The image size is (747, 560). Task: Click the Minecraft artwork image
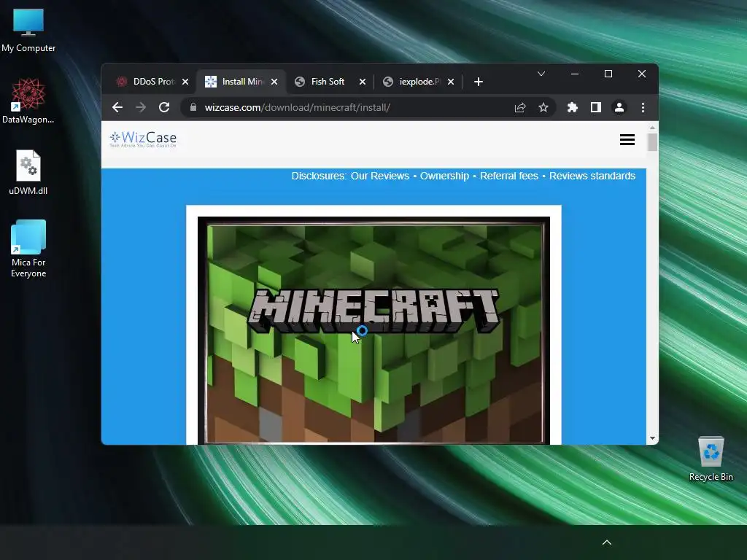click(373, 330)
